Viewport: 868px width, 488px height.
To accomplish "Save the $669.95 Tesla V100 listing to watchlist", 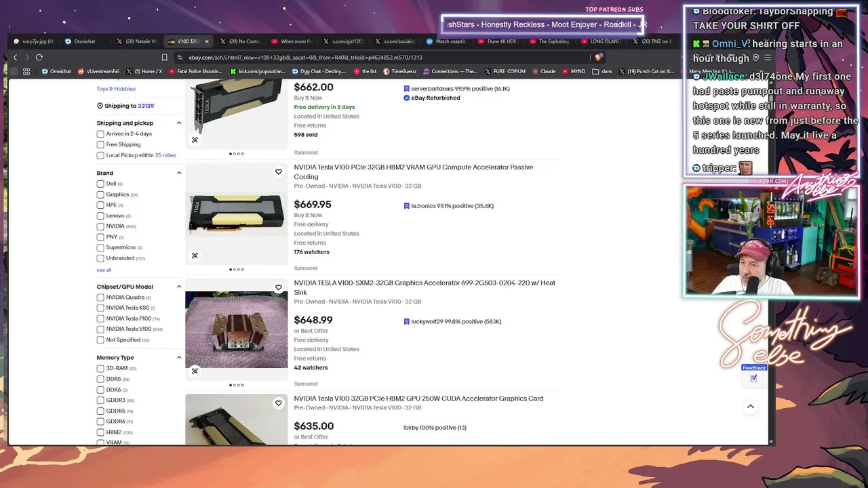I will (x=278, y=172).
